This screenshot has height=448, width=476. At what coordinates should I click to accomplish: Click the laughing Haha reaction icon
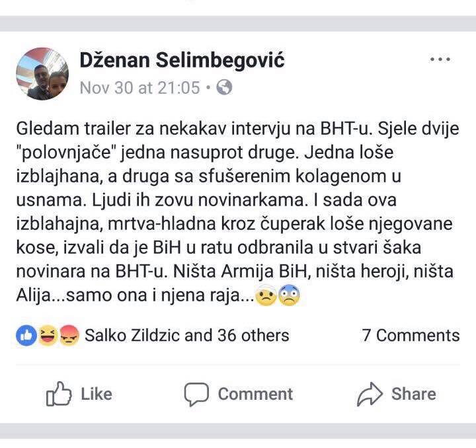pos(47,336)
